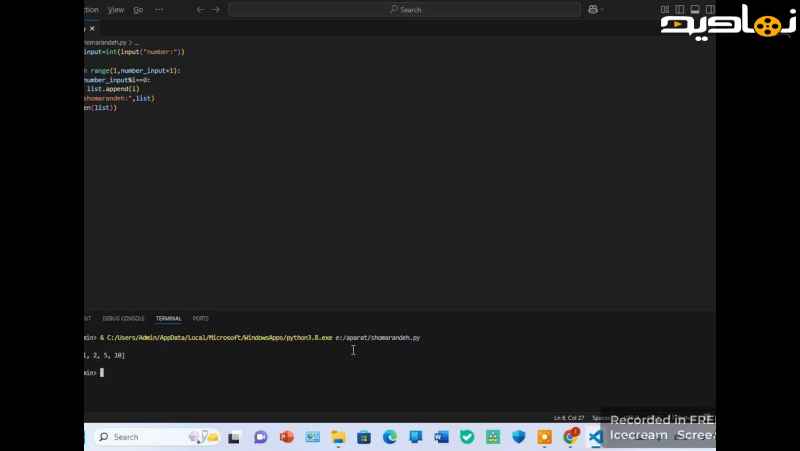Expand the overflow ellipsis menu in title bar
Viewport: 800px width, 451px height.
(160, 10)
